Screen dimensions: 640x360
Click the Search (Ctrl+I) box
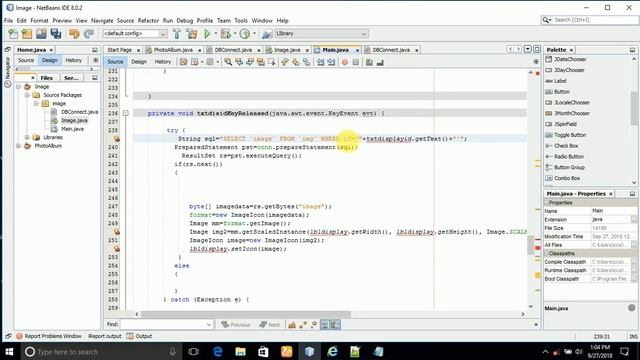coord(589,20)
